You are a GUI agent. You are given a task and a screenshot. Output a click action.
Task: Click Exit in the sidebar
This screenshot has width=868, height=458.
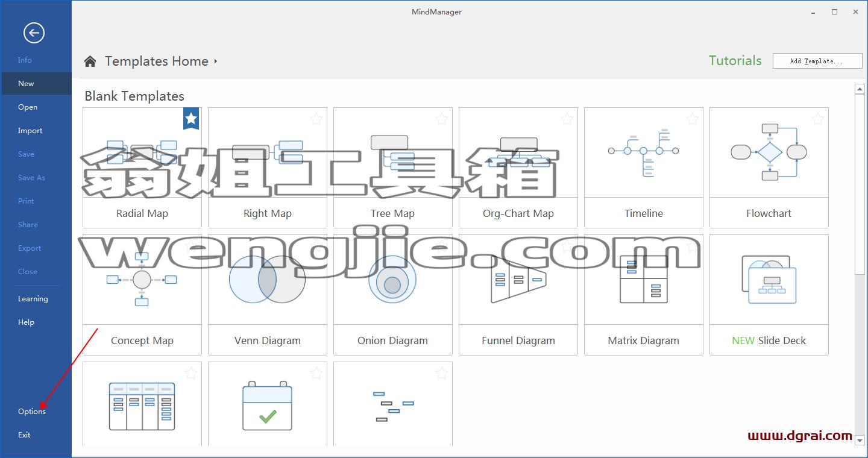pyautogui.click(x=36, y=435)
